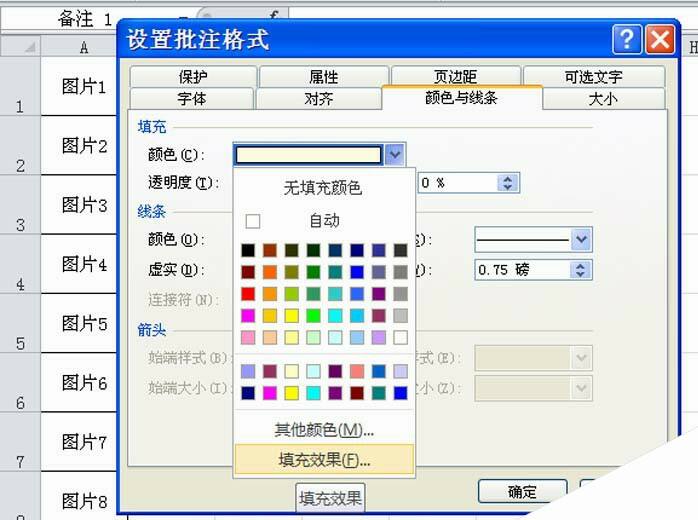Image resolution: width=698 pixels, height=520 pixels.
Task: Choose 无填充颜色 from the color menu
Action: (x=323, y=187)
